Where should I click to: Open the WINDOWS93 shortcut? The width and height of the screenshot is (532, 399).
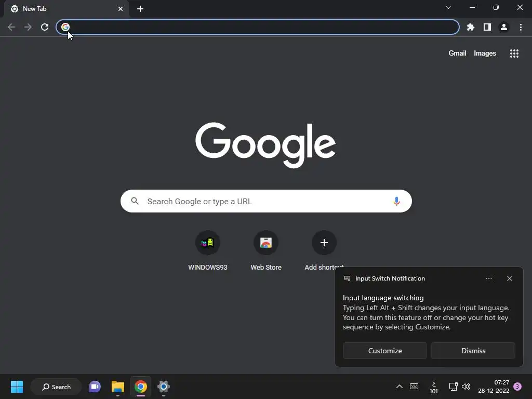pos(208,250)
